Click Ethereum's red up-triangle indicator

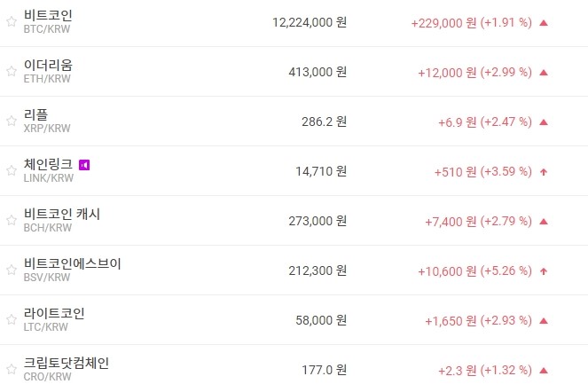click(x=544, y=72)
